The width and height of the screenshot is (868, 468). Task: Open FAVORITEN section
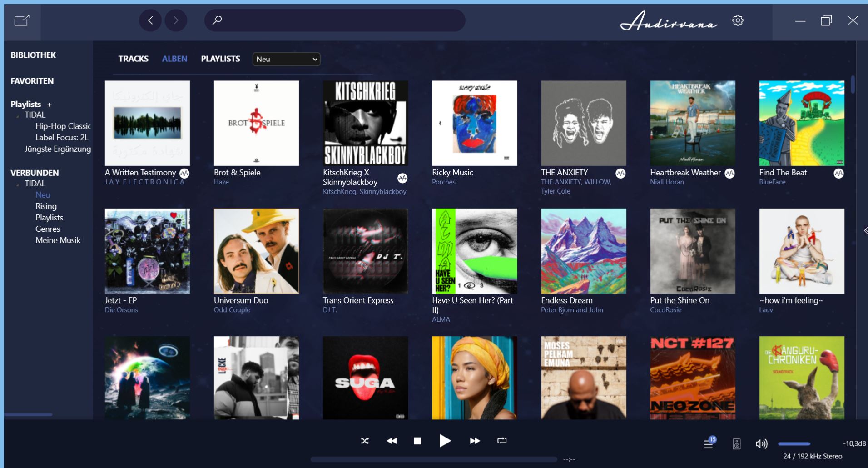click(x=32, y=81)
